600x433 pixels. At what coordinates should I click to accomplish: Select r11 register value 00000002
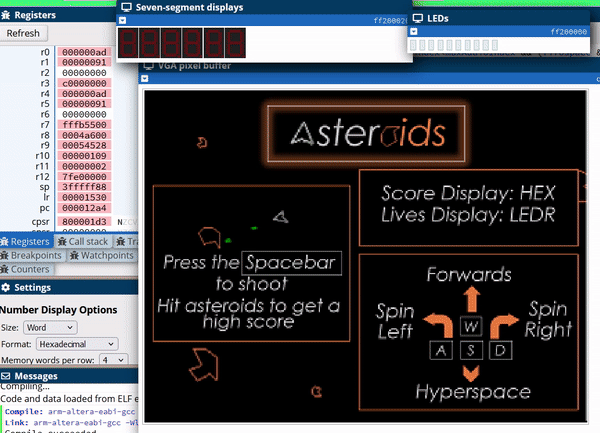[84, 166]
